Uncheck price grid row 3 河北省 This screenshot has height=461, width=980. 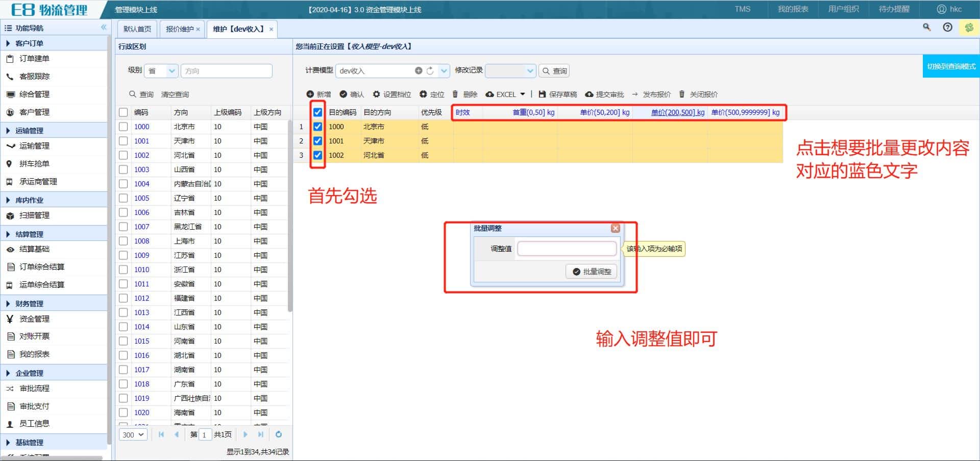click(x=317, y=155)
